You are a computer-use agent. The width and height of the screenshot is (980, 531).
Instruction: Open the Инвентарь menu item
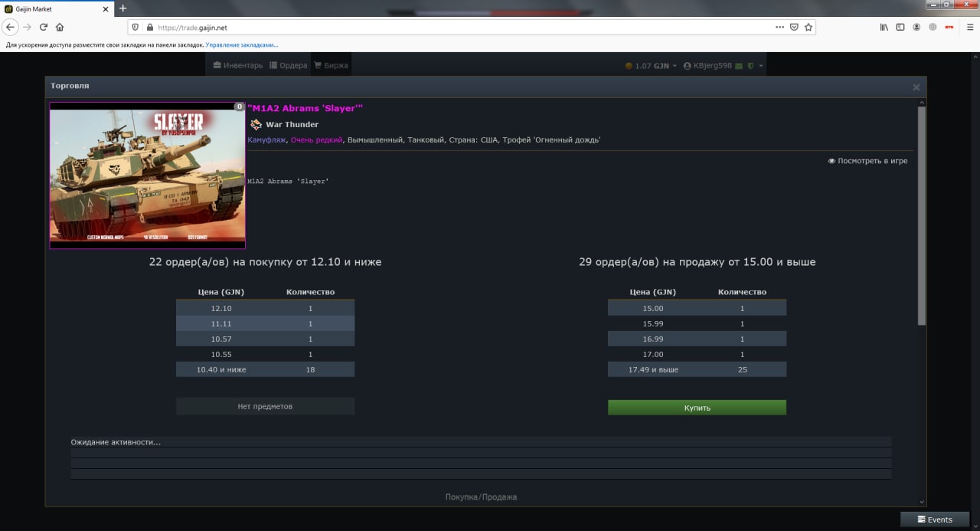click(x=238, y=65)
